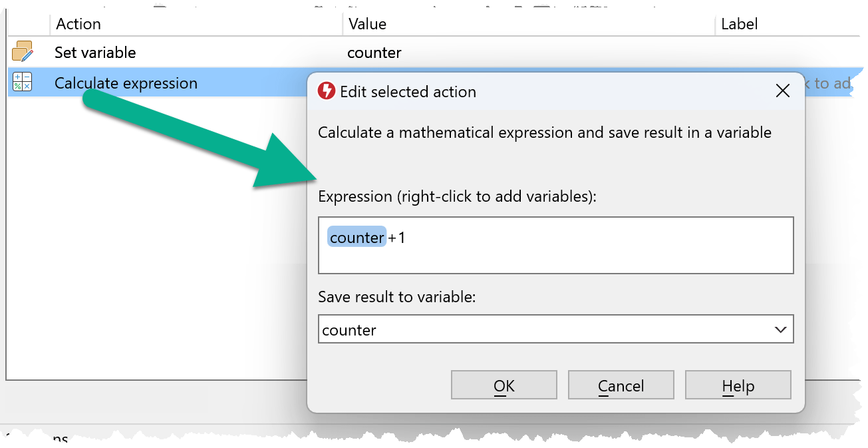Viewport: 868px width, 448px height.
Task: Click the Calculate expression calculator icon
Action: click(x=23, y=83)
